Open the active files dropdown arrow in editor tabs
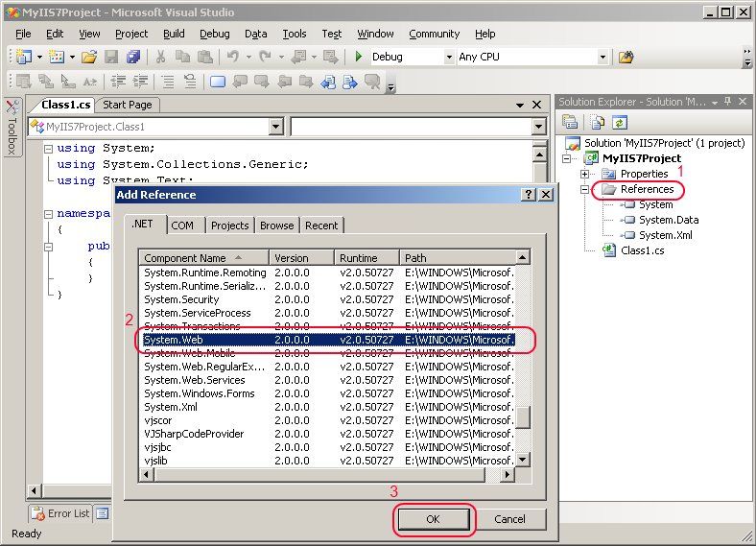The image size is (756, 546). pos(520,105)
